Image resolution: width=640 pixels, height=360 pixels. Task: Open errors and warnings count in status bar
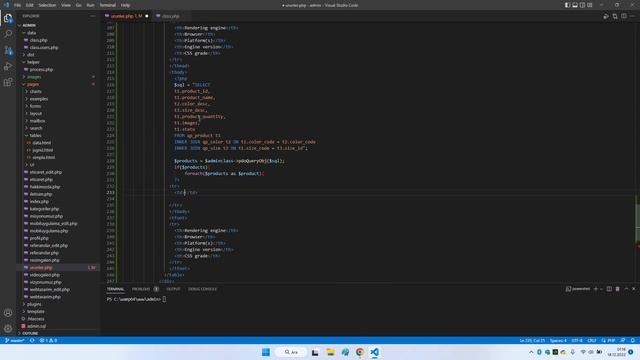coord(48,340)
